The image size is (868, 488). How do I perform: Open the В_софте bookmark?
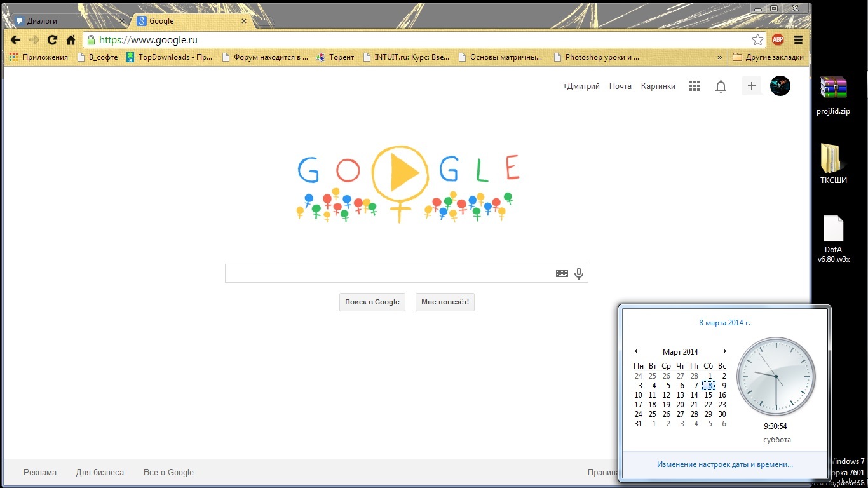(97, 57)
